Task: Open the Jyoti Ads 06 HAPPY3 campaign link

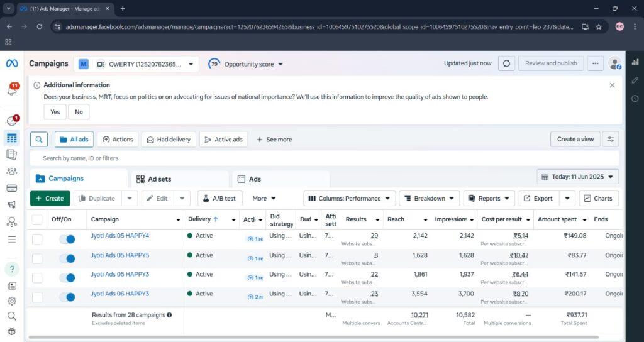Action: click(119, 294)
